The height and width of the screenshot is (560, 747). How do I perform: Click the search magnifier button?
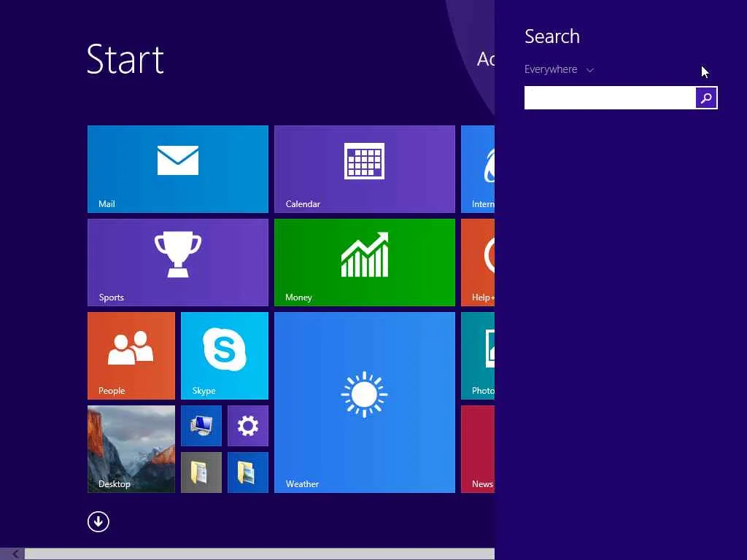(706, 98)
